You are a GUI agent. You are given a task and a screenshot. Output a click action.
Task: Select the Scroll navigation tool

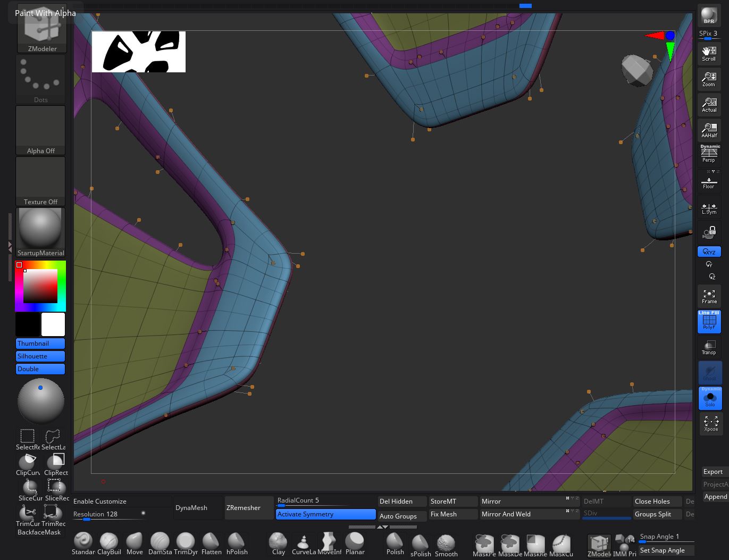709,54
